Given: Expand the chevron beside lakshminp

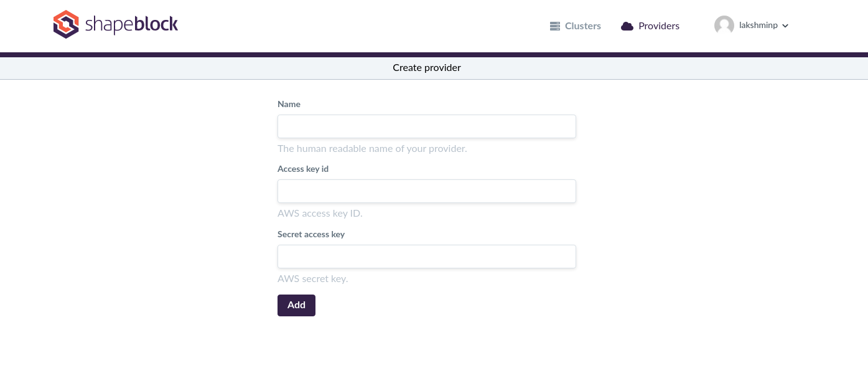Looking at the screenshot, I should tap(785, 26).
